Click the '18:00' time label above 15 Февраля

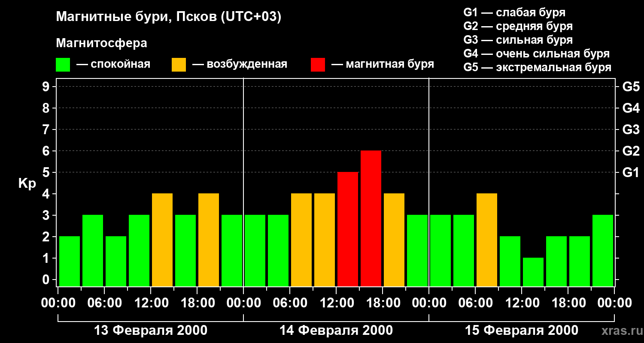pyautogui.click(x=568, y=303)
